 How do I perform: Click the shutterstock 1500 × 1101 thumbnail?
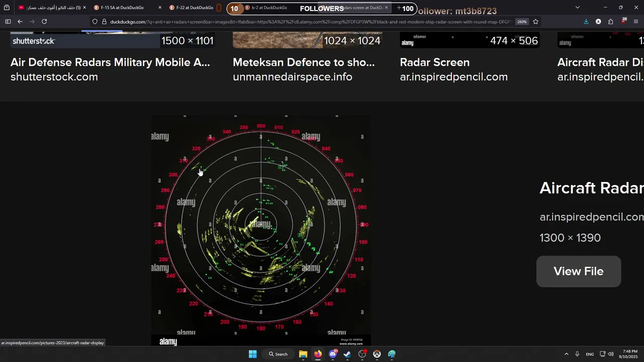click(x=113, y=40)
